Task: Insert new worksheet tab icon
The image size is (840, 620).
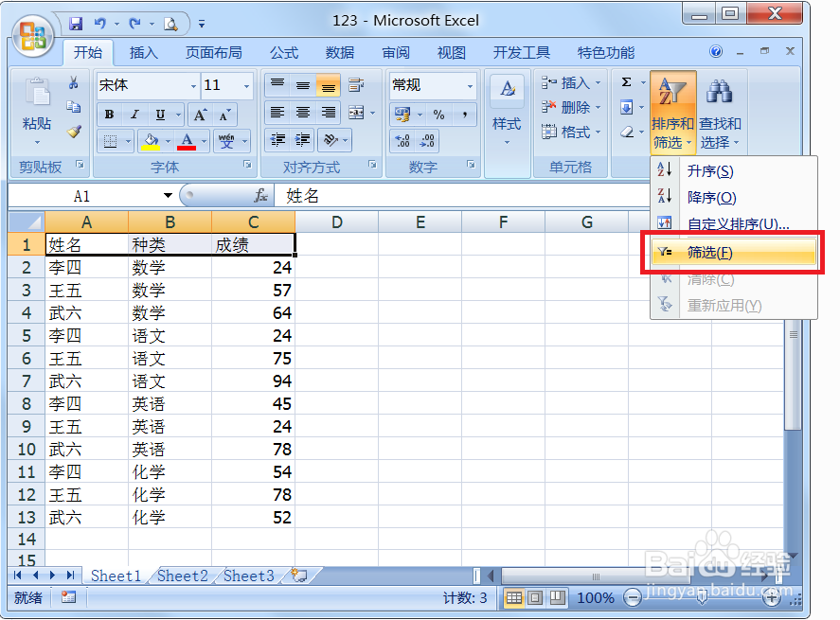Action: 299,576
